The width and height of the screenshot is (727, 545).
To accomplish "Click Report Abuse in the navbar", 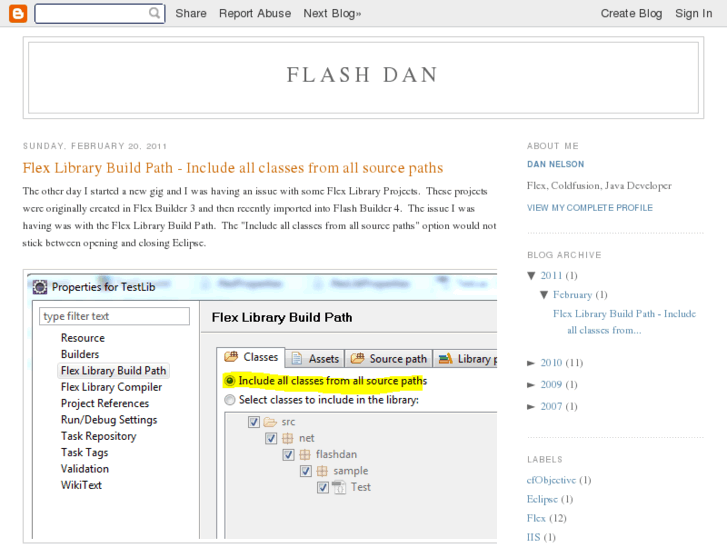I will 255,13.
